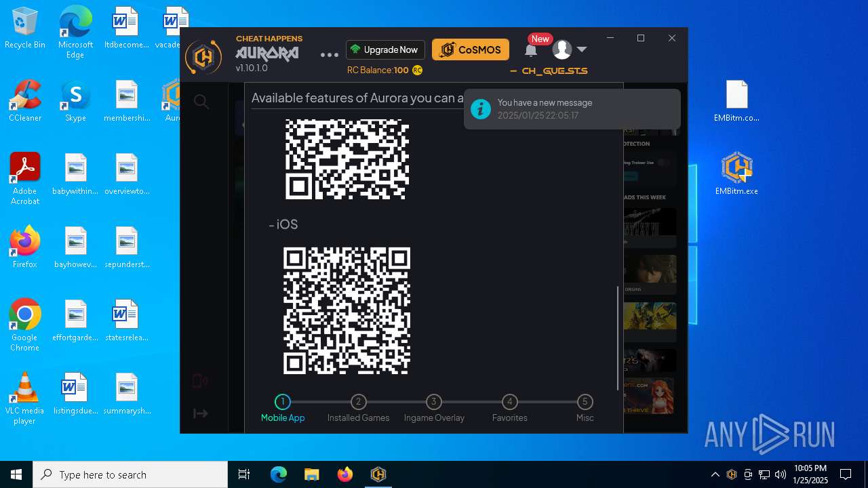Open the anime girl game thumbnail

click(650, 396)
